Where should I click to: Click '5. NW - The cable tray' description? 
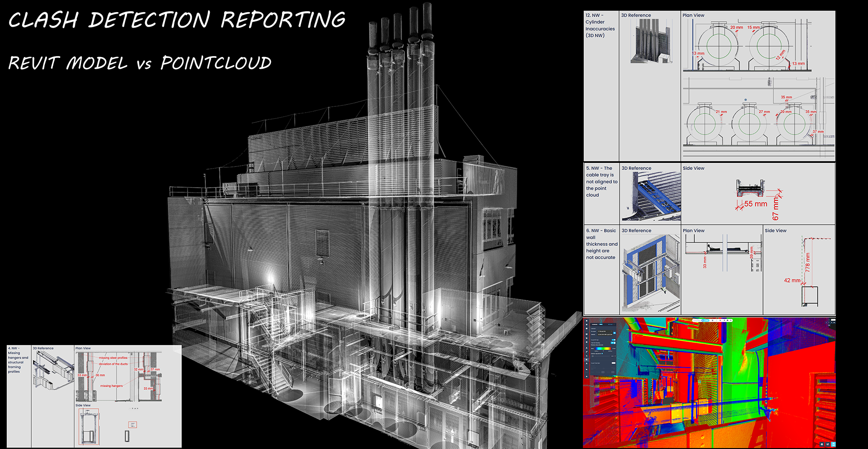click(x=602, y=181)
